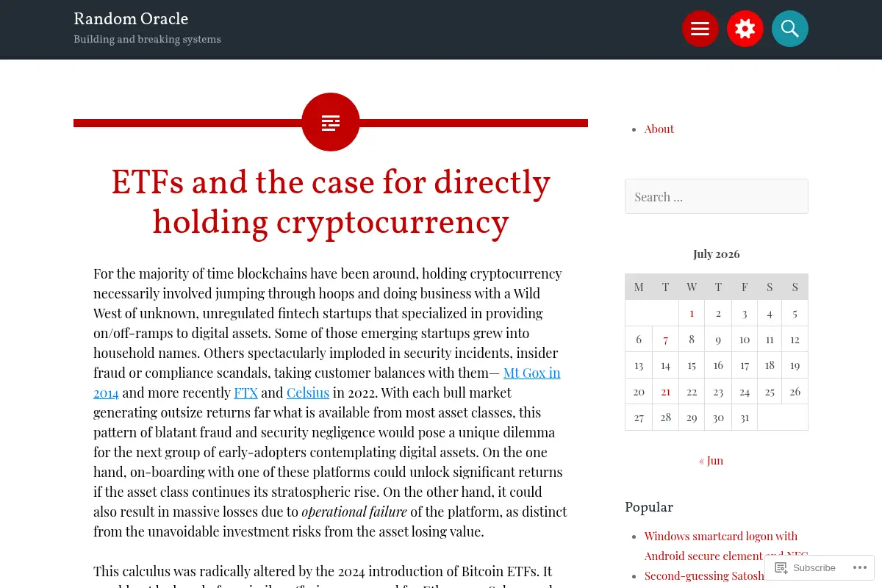Click the ETFs article headline
882x588 pixels.
(331, 203)
